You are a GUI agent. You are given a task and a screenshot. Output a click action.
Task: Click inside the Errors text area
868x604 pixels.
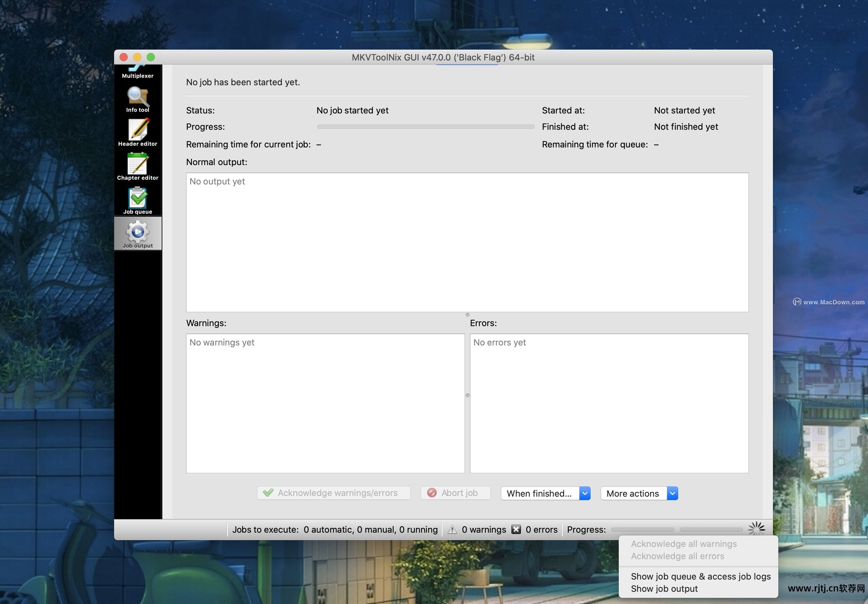tap(610, 403)
